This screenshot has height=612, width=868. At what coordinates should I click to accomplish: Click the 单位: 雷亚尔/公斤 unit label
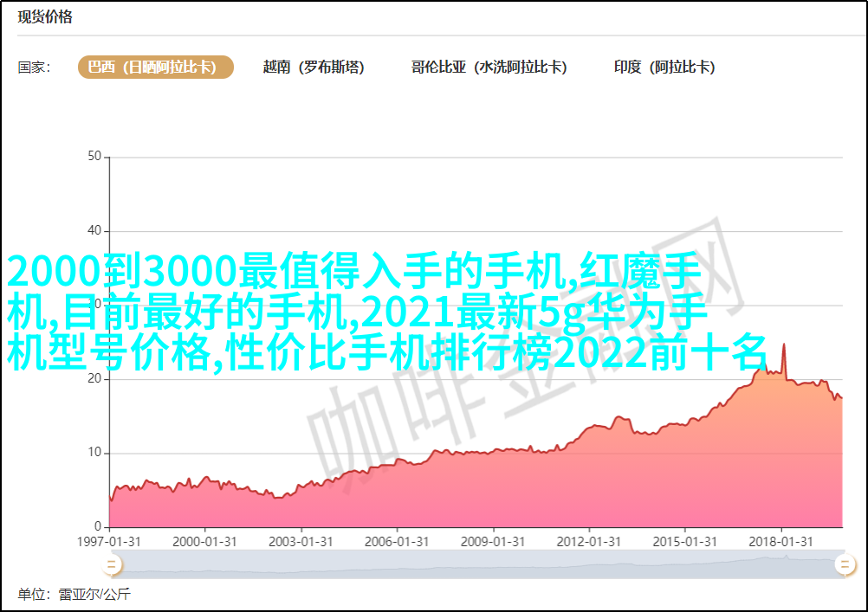click(74, 595)
